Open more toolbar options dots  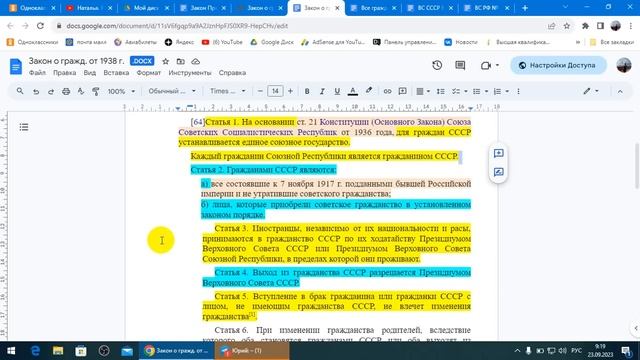coord(518,91)
